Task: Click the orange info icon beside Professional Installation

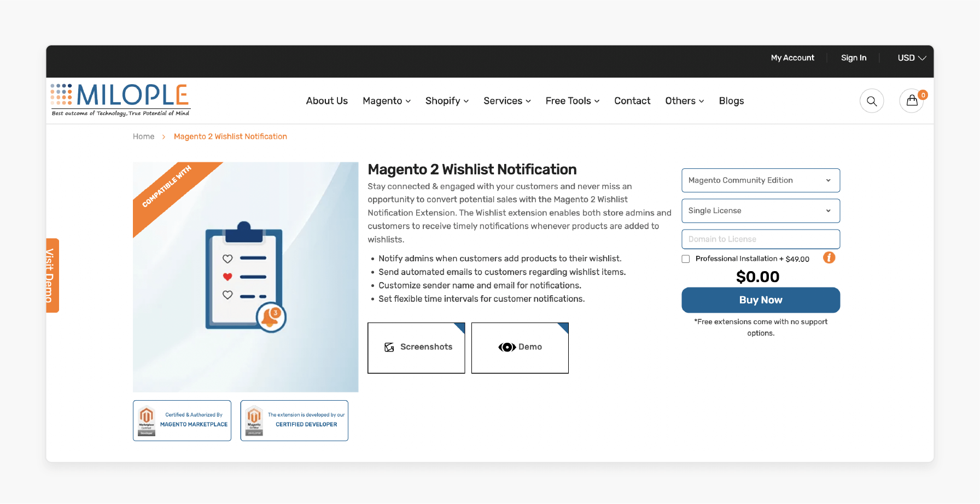Action: [829, 257]
